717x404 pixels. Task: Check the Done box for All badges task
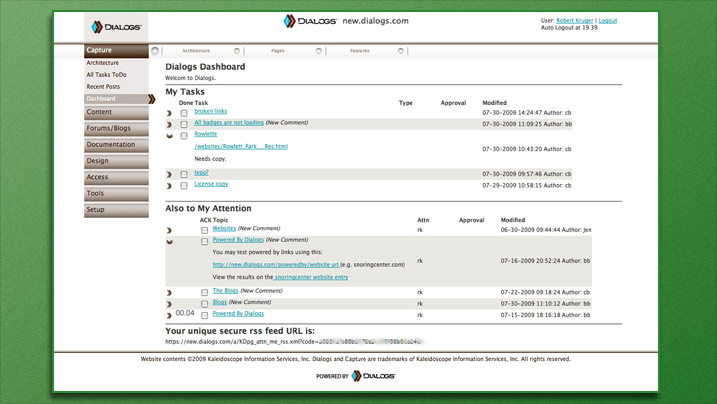click(184, 124)
